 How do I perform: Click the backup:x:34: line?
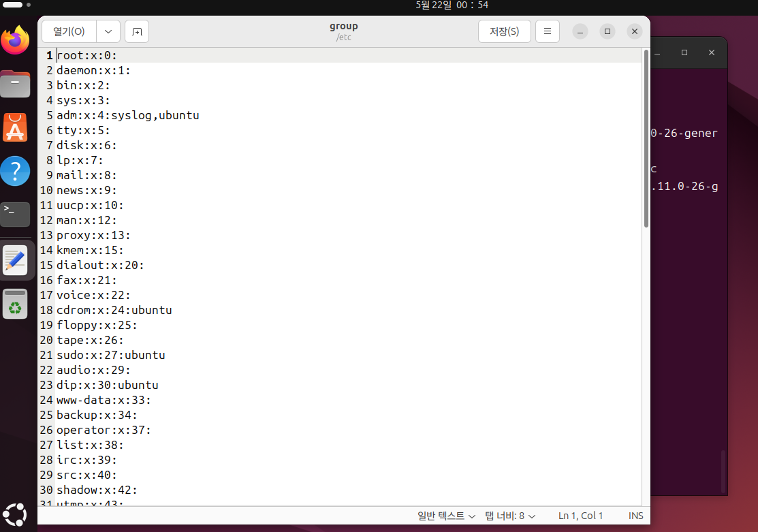pyautogui.click(x=97, y=416)
